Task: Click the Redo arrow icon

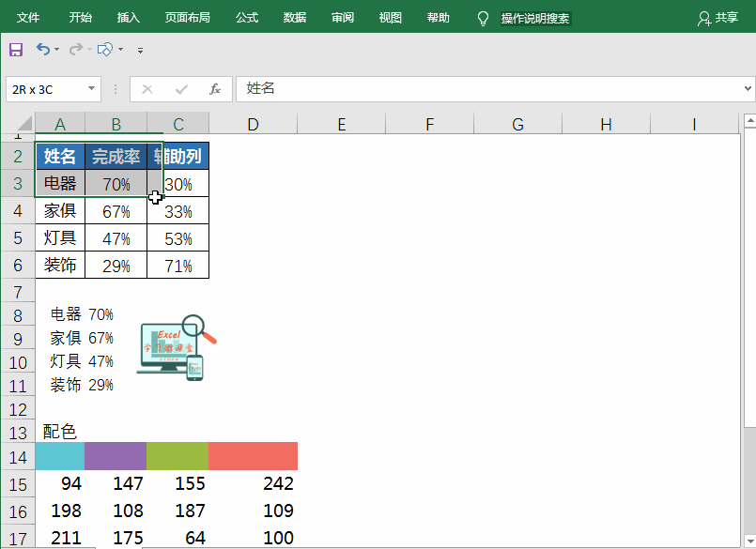Action: click(x=76, y=49)
